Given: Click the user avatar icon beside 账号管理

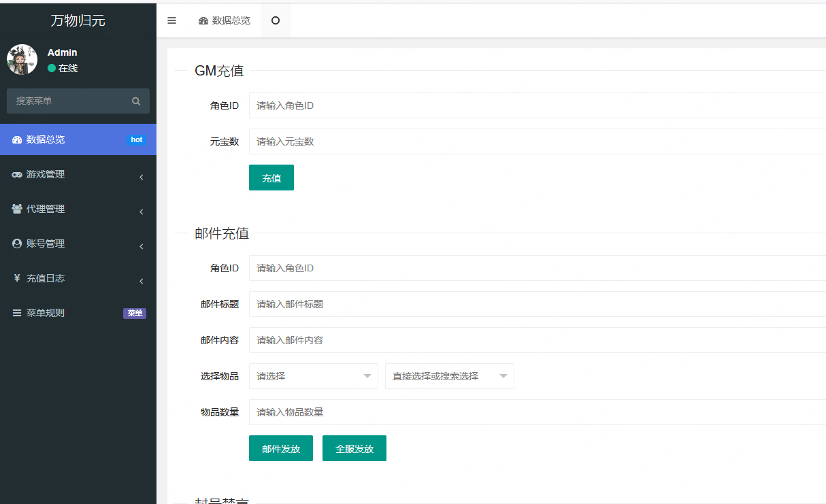Looking at the screenshot, I should coord(16,243).
